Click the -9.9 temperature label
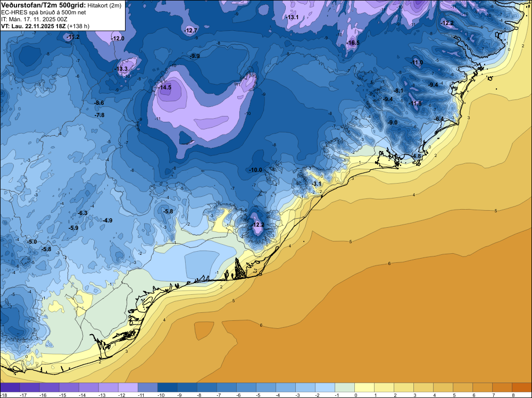 [195, 56]
